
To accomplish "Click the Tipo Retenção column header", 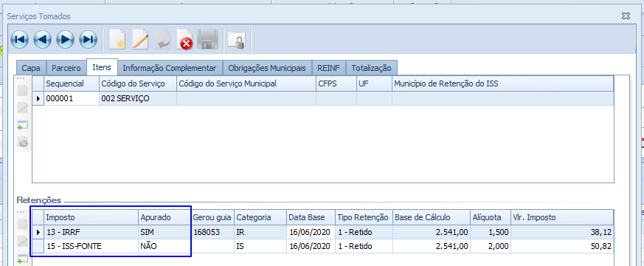I will point(364,217).
